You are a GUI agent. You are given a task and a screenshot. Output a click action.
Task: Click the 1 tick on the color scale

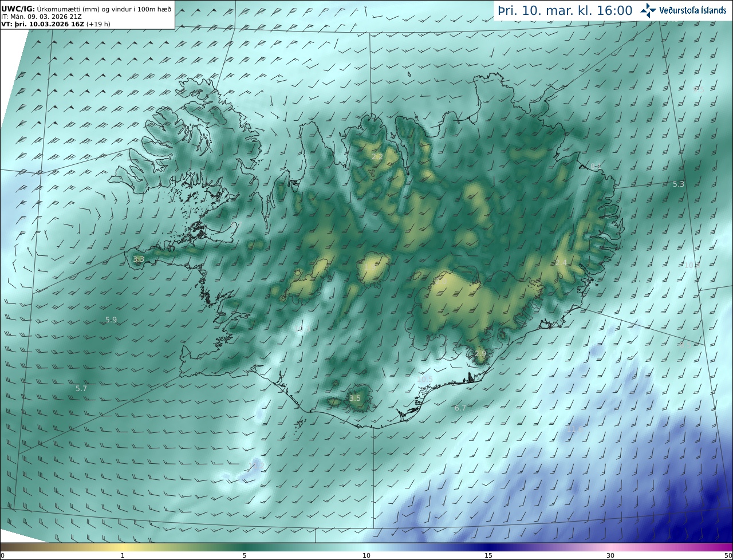[123, 555]
